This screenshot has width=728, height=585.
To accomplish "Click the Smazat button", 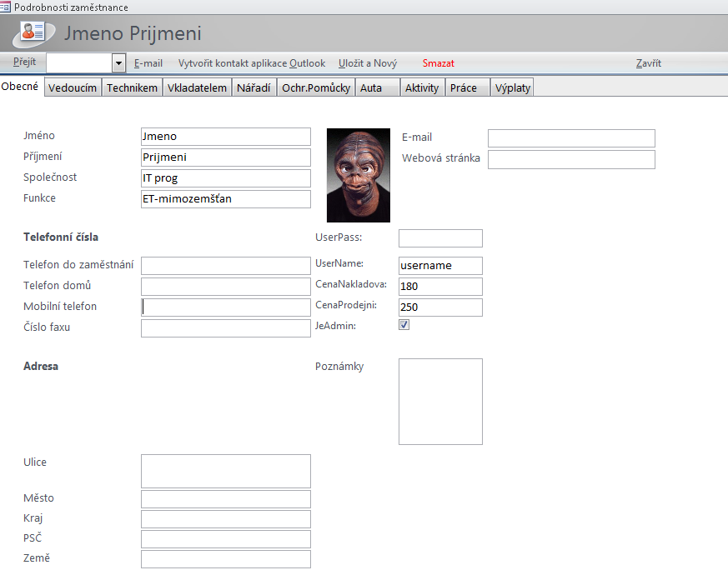I will click(x=438, y=63).
